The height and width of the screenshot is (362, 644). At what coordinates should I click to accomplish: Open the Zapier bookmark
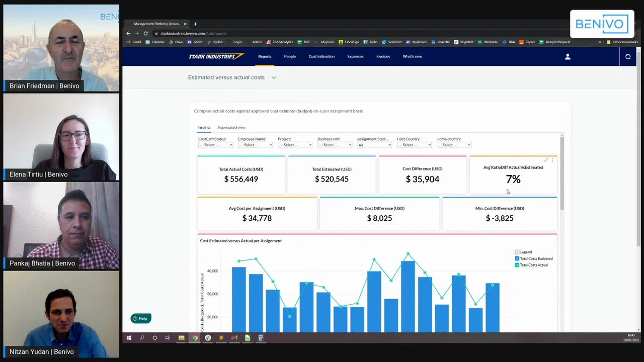click(527, 42)
